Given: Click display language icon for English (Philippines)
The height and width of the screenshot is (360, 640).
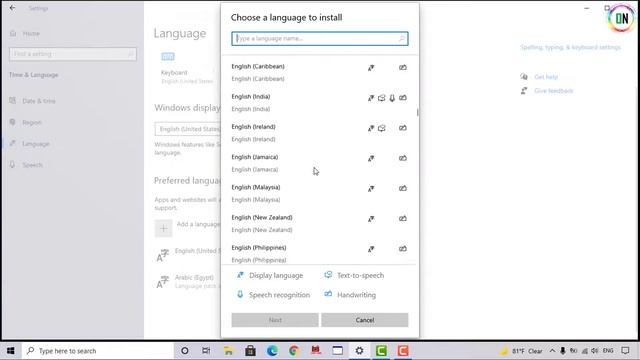Looking at the screenshot, I should tap(371, 249).
